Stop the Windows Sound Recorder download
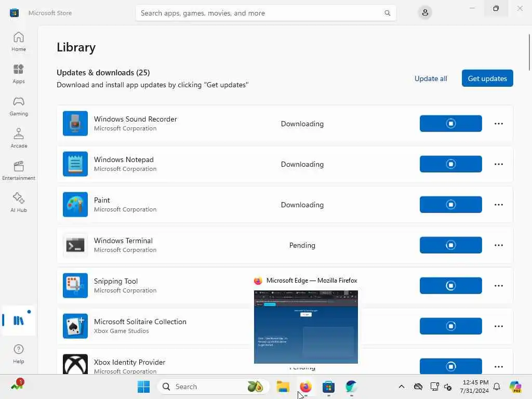Screen dimensions: 532x399 pos(450,124)
